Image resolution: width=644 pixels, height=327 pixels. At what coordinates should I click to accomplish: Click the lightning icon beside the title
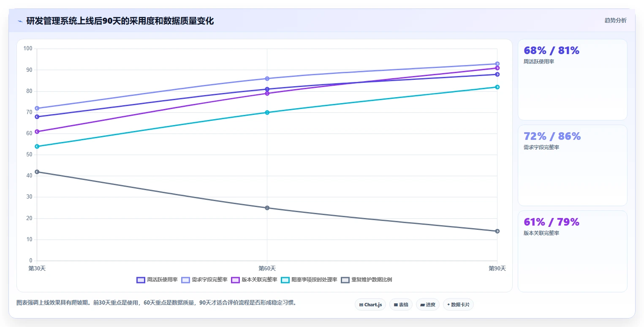click(20, 21)
